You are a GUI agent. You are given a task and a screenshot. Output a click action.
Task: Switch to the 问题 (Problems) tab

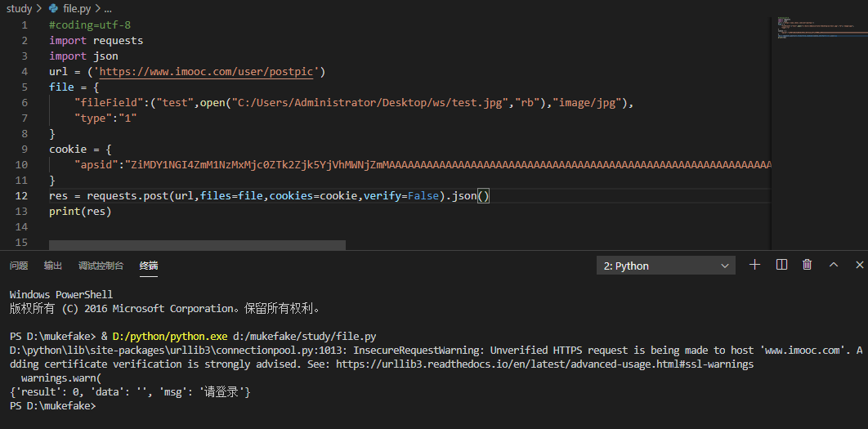click(x=19, y=266)
